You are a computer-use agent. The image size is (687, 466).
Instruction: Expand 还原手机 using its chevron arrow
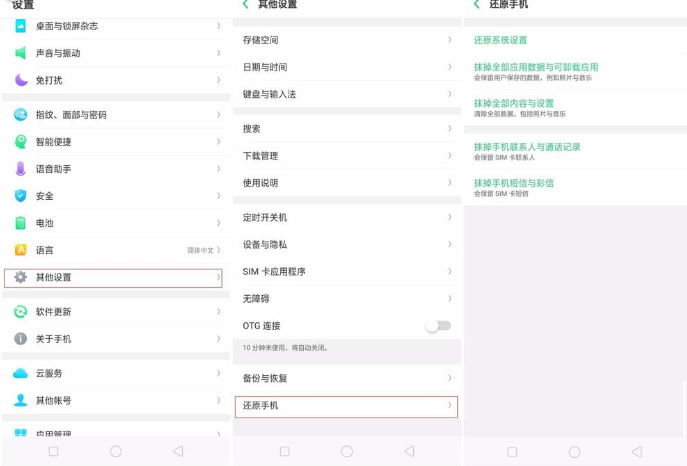(x=450, y=406)
